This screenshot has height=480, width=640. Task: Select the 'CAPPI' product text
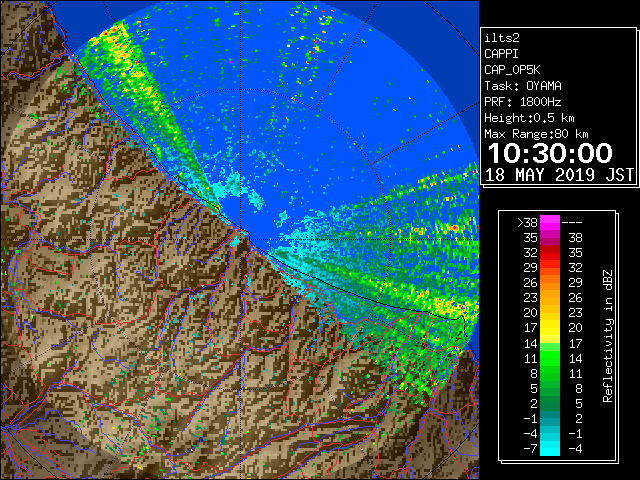point(501,54)
